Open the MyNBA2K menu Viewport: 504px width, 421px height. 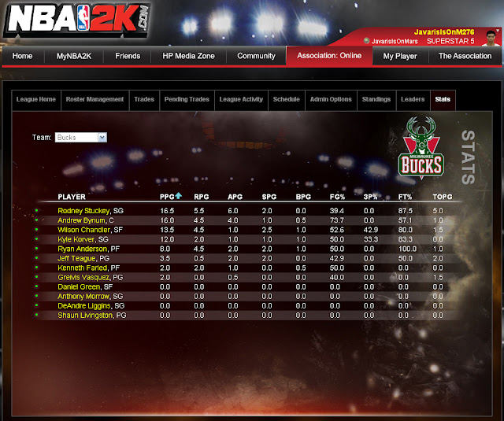point(74,56)
